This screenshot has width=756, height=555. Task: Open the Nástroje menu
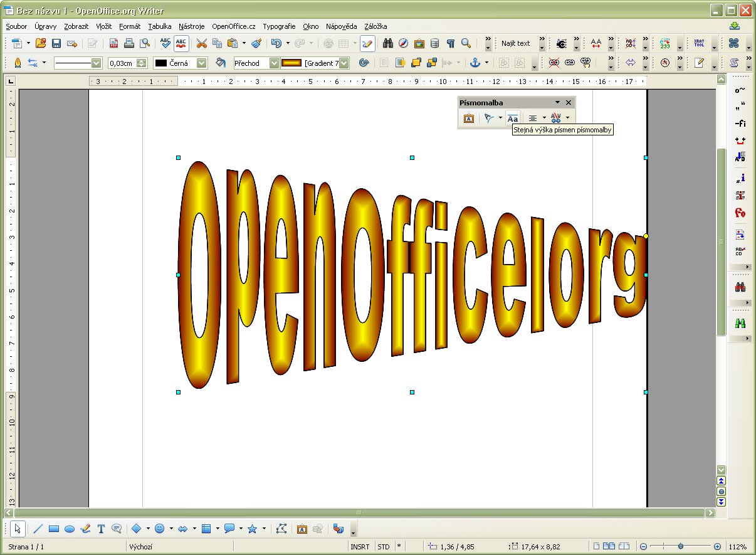point(191,26)
